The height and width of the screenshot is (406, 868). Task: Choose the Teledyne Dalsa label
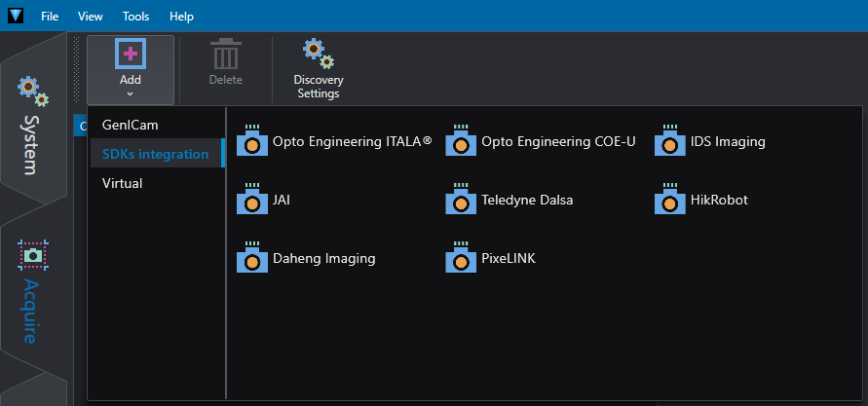point(527,201)
